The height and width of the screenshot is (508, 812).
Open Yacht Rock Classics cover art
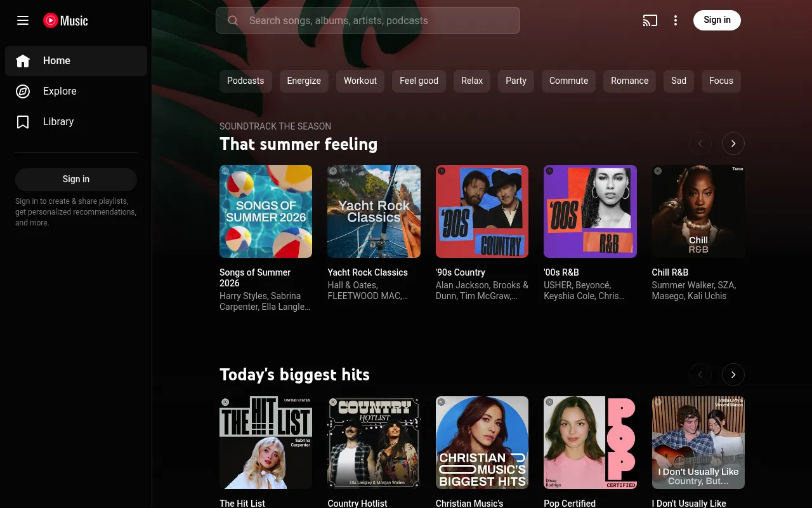coord(374,211)
